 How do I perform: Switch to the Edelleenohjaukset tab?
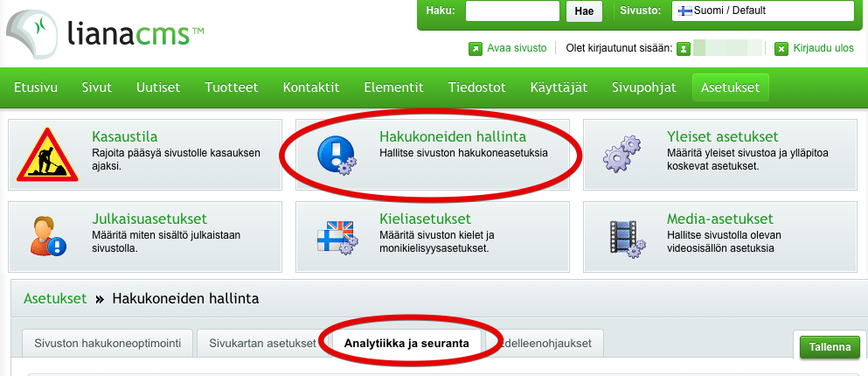point(545,344)
